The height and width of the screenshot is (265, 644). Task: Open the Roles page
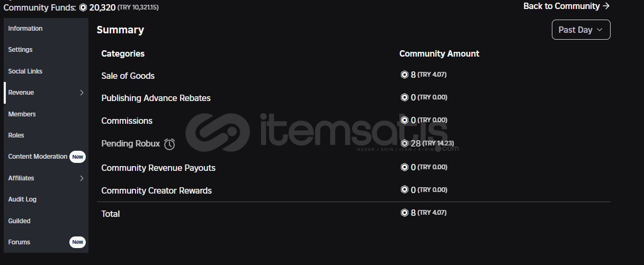[x=16, y=135]
